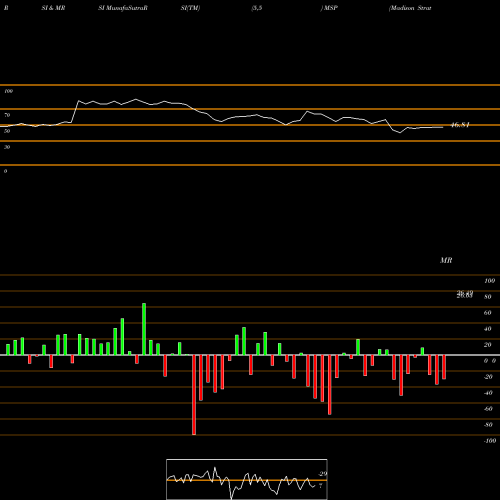Click the 80 label on MR axis
The image size is (500, 500).
[x=488, y=297]
